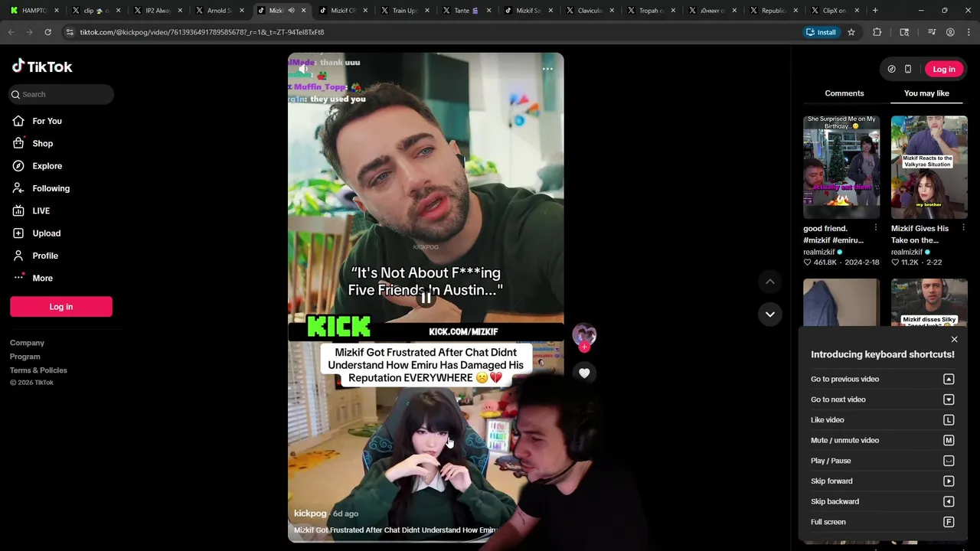Viewport: 980px width, 551px height.
Task: Click the Company footer link
Action: [x=27, y=343]
